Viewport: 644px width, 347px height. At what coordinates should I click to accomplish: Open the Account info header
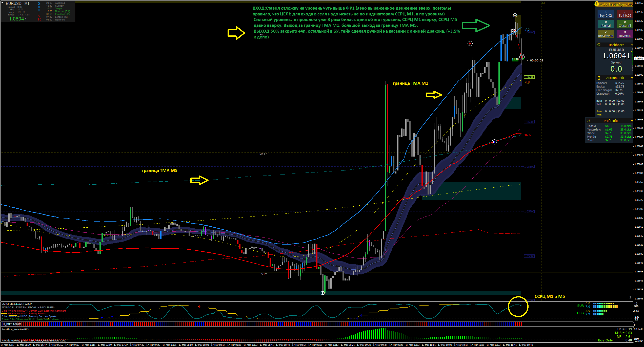pyautogui.click(x=614, y=78)
